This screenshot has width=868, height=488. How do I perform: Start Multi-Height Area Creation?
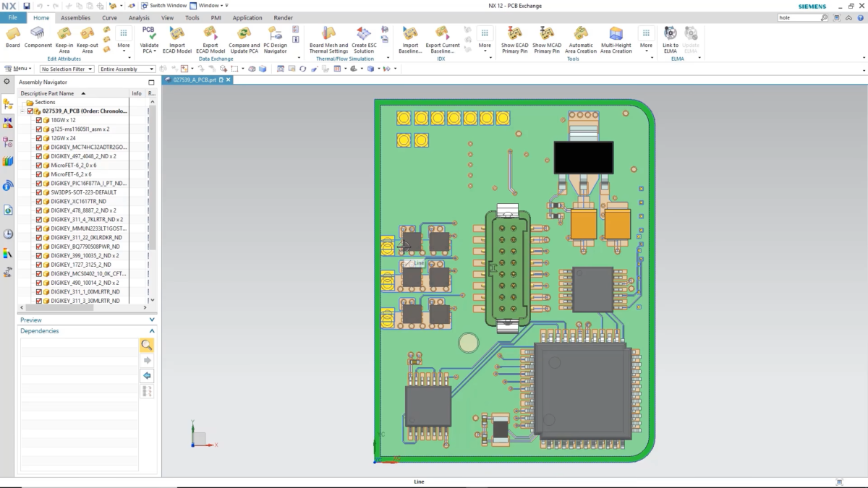[616, 40]
